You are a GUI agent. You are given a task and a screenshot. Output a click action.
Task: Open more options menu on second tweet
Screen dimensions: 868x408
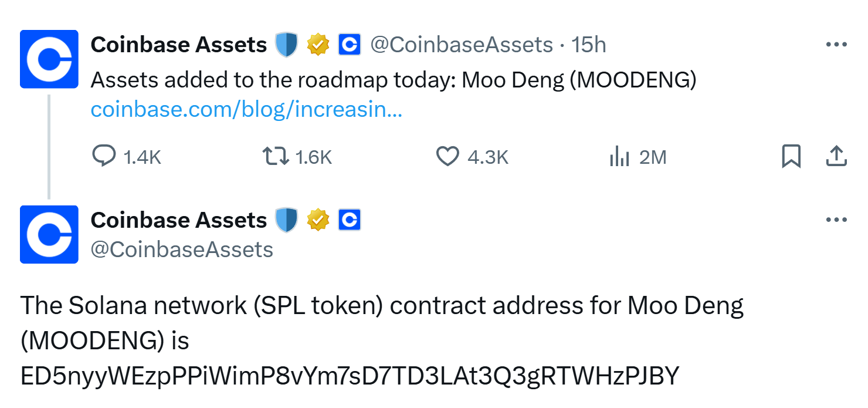(x=836, y=220)
